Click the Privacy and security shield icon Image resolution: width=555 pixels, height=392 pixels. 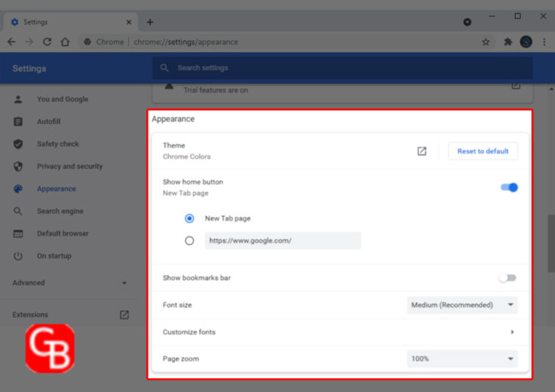click(18, 166)
